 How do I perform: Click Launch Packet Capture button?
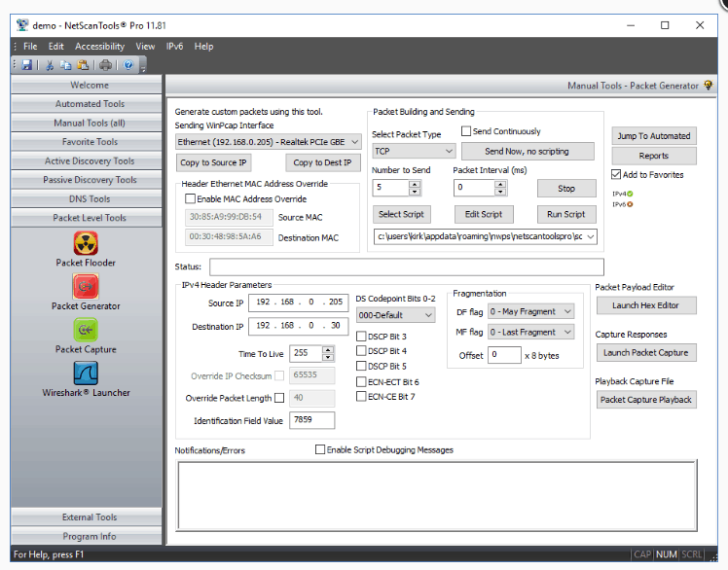click(x=646, y=353)
